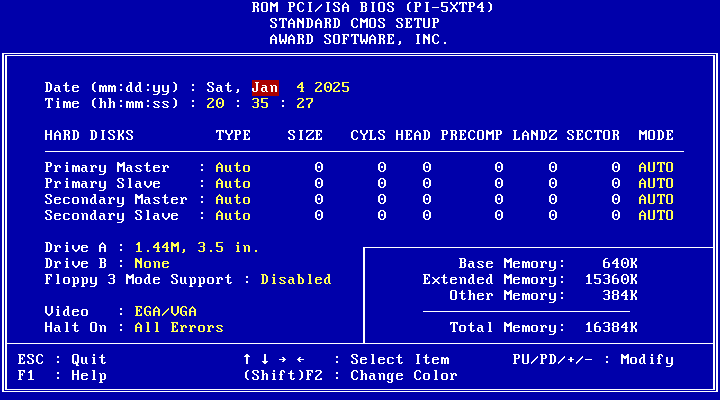Click the time seconds value 27
Viewport: 720px width, 400px height.
coord(304,104)
